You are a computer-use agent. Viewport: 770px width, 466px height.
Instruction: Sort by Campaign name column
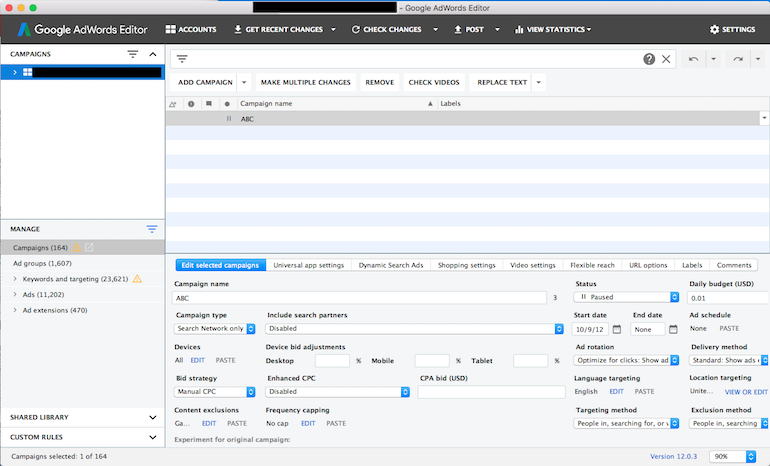tap(337, 104)
